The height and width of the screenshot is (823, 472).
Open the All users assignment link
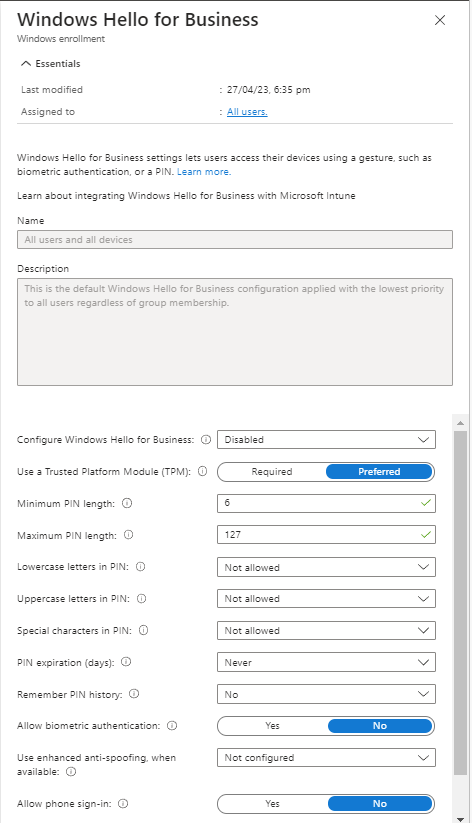247,112
